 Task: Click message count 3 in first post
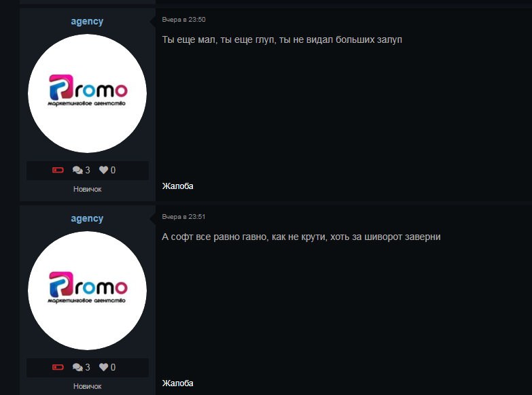88,170
